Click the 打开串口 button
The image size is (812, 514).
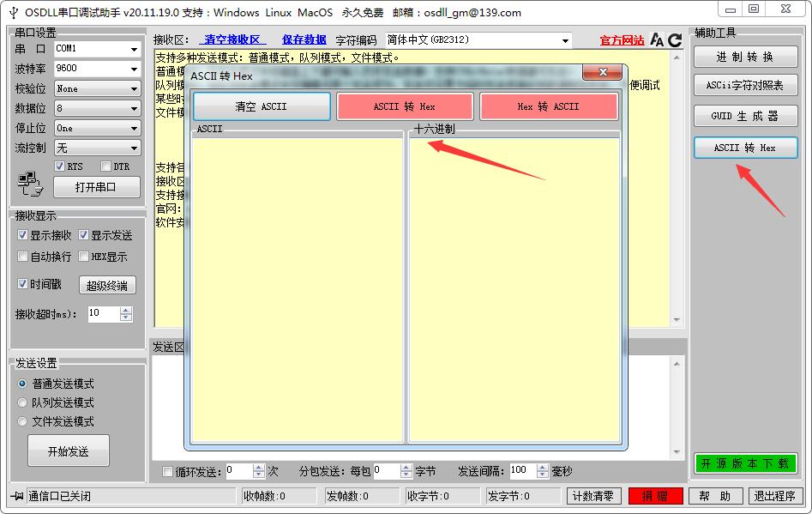96,187
